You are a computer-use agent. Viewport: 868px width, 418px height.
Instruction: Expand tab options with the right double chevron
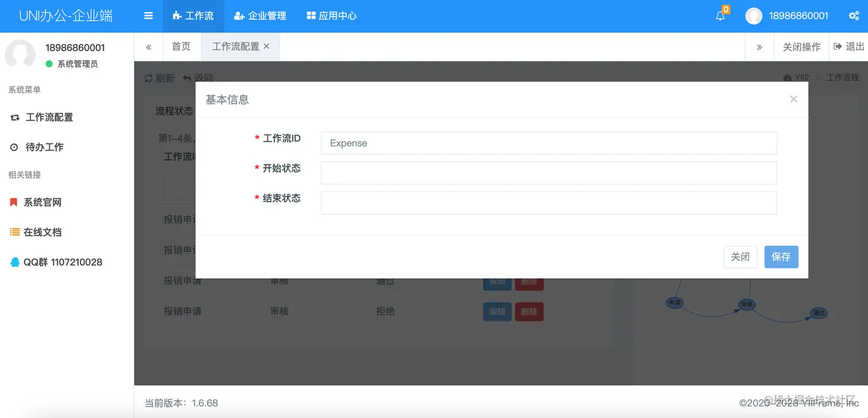(x=759, y=46)
